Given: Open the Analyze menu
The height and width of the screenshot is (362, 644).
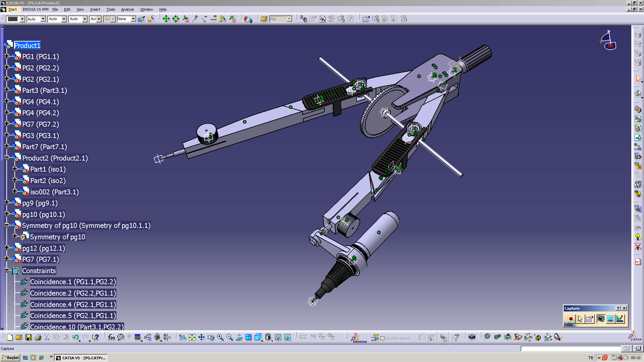Looking at the screenshot, I should pyautogui.click(x=127, y=9).
